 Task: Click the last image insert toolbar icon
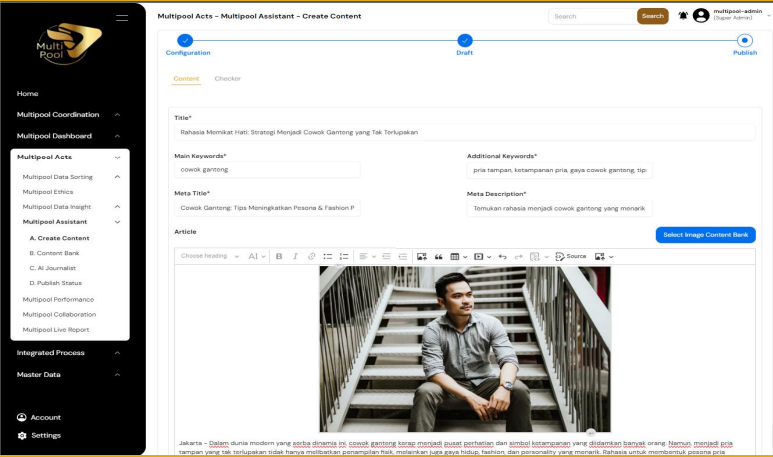pyautogui.click(x=600, y=256)
